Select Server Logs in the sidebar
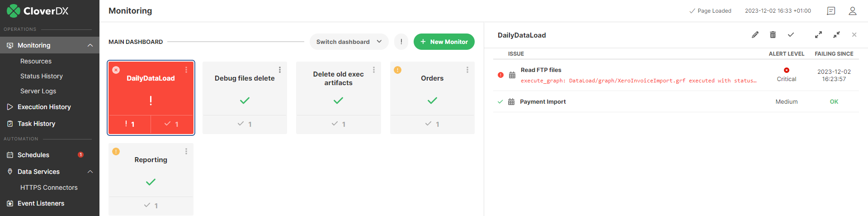868x216 pixels. click(x=38, y=91)
